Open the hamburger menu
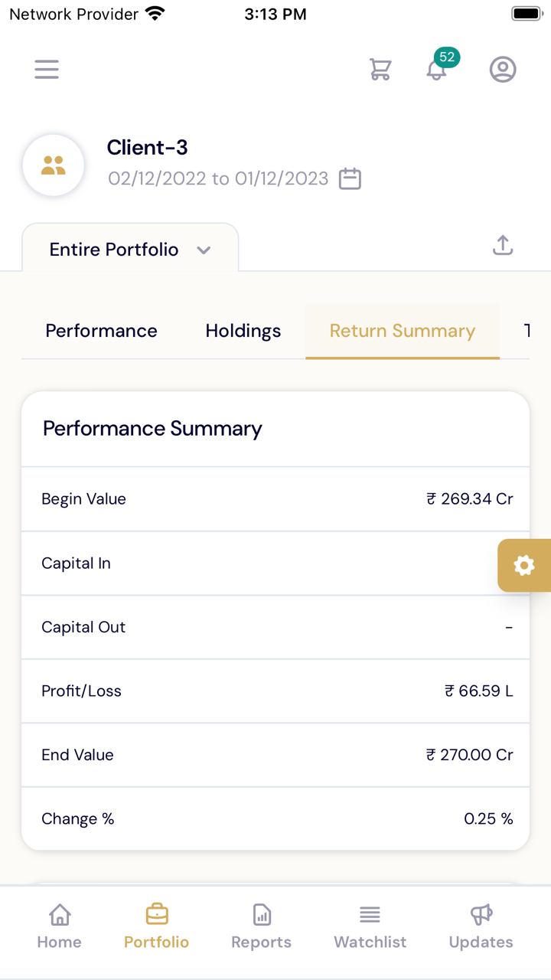 (x=47, y=70)
